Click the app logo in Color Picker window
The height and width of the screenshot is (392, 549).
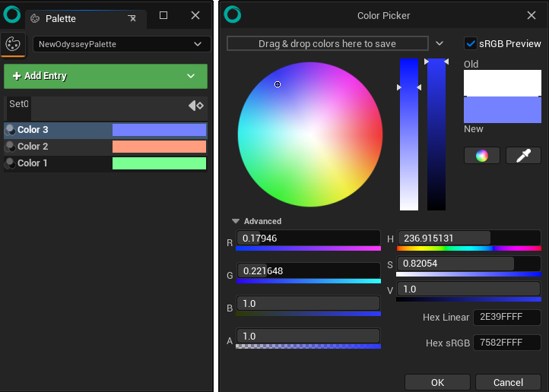coord(233,15)
